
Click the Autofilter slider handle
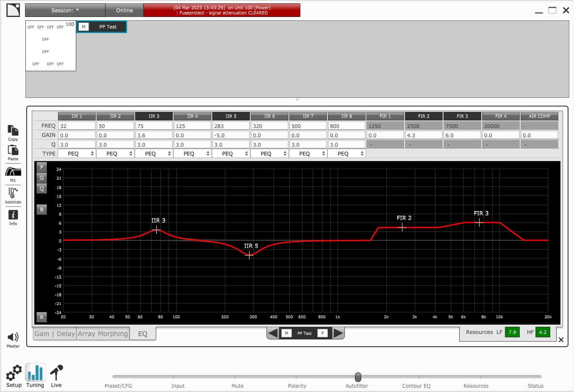(x=358, y=377)
